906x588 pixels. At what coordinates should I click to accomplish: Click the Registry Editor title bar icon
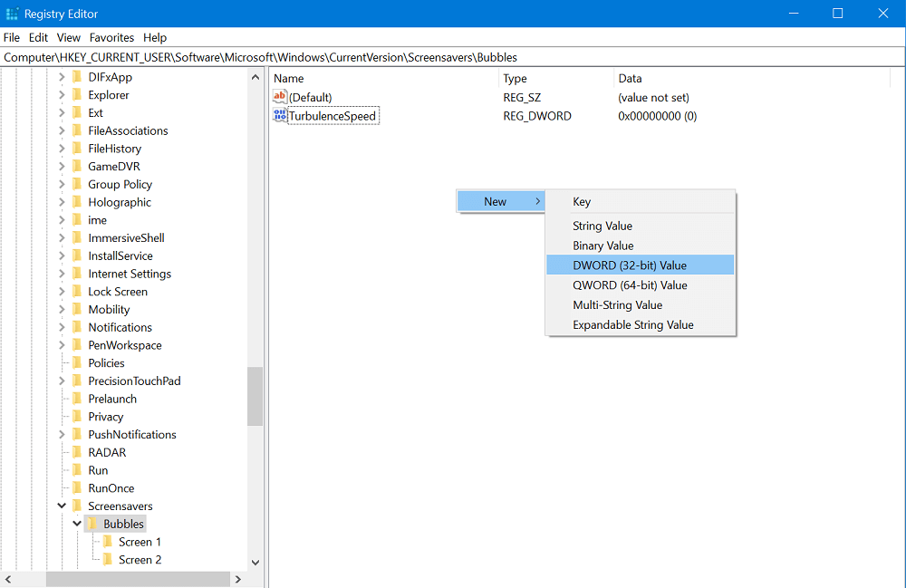[x=12, y=14]
